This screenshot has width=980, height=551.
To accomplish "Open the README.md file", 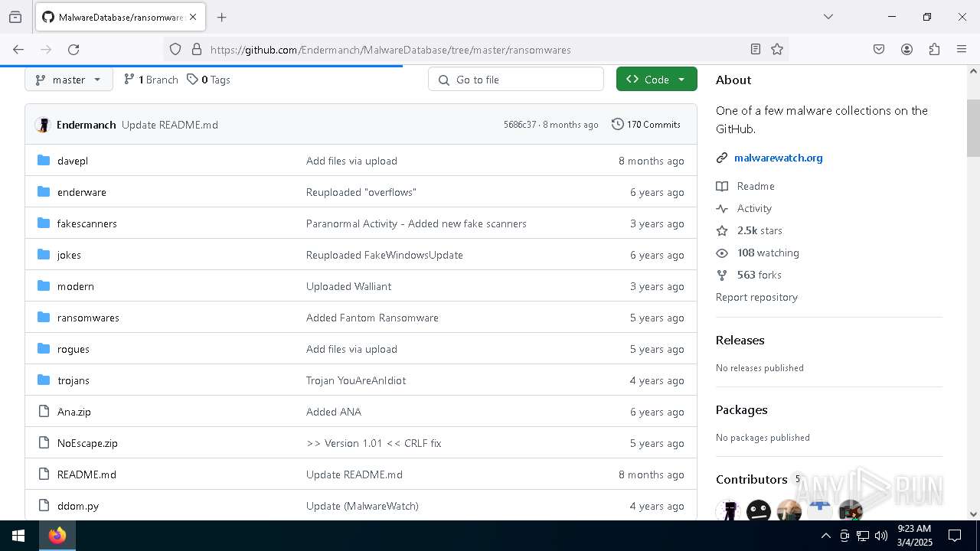I will click(87, 474).
